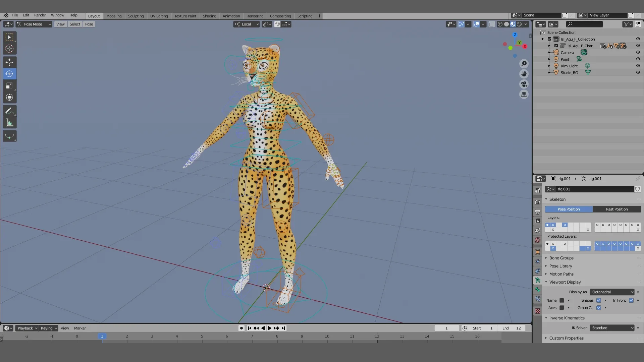Viewport: 644px width, 362px height.
Task: Switch to wireframe viewport shading
Action: click(x=500, y=24)
